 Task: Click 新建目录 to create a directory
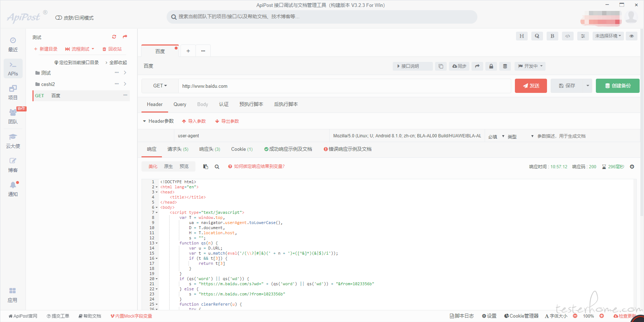point(46,49)
